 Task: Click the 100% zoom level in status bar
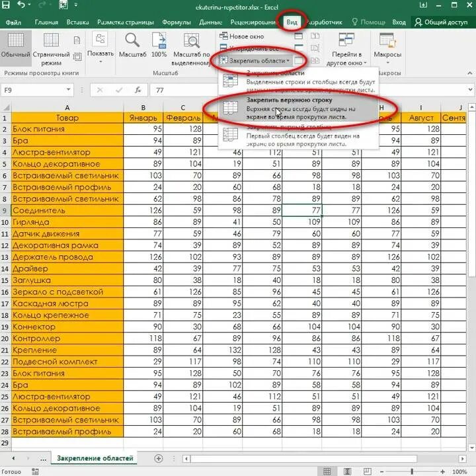tap(459, 471)
